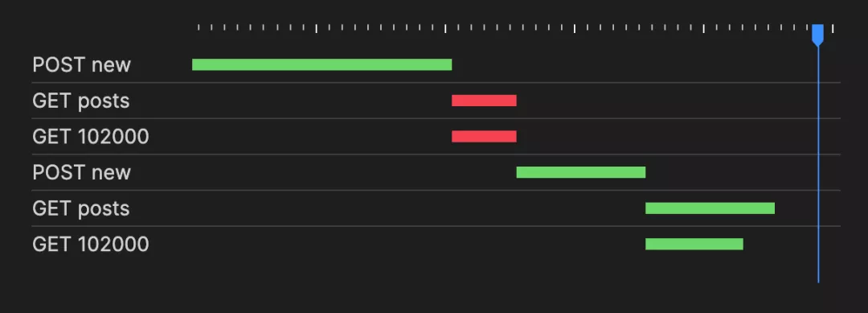Click the last tall tick right of the playhead

833,29
